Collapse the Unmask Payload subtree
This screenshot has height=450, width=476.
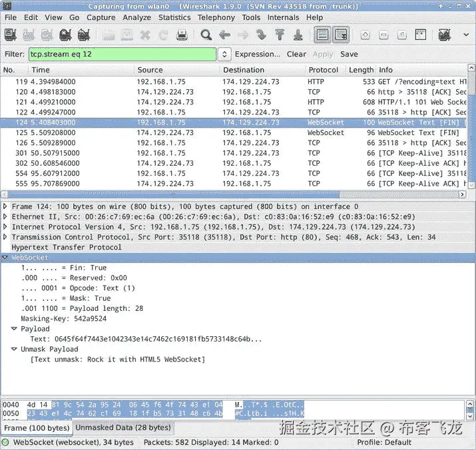tap(14, 349)
